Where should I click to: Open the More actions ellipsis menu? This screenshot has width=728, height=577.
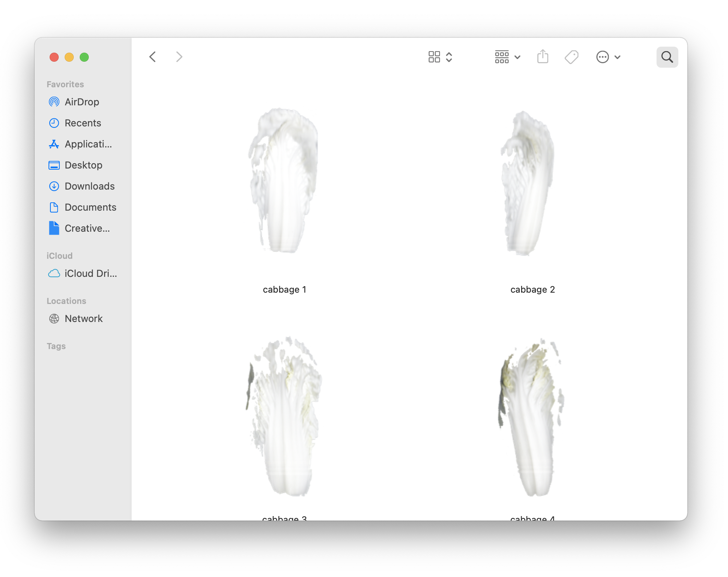pos(602,57)
